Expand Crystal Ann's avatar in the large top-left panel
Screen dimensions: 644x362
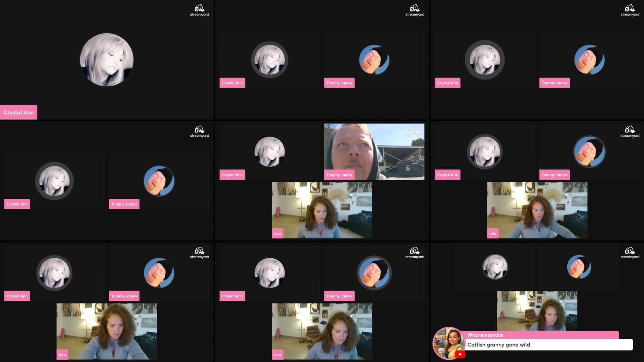click(107, 60)
